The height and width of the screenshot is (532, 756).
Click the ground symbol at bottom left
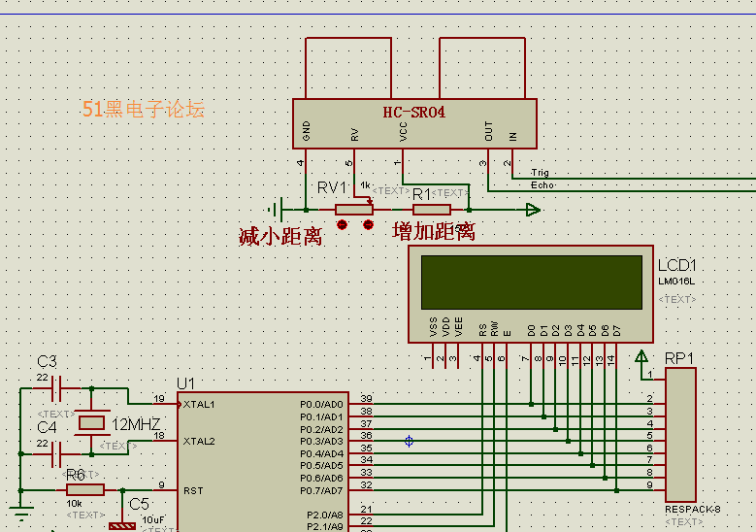tap(20, 514)
